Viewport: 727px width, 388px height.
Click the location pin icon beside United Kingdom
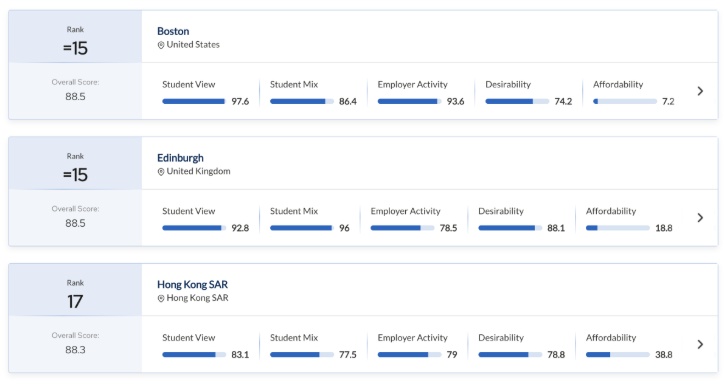161,172
